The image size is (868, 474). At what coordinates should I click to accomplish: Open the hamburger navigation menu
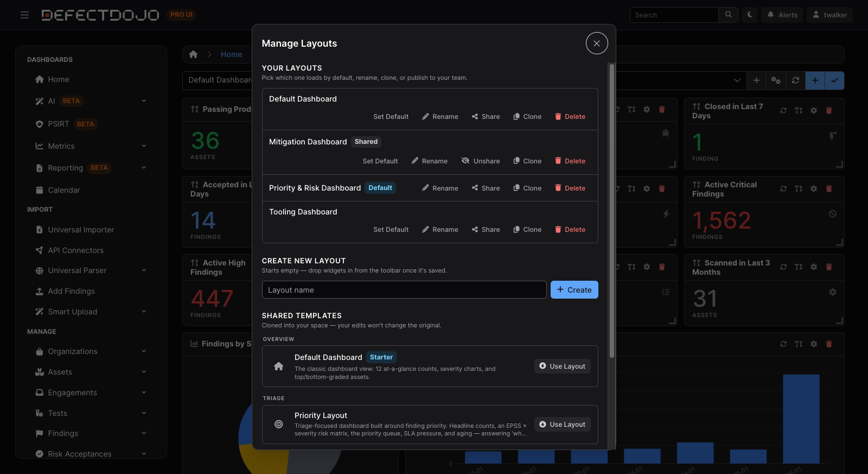coord(24,15)
